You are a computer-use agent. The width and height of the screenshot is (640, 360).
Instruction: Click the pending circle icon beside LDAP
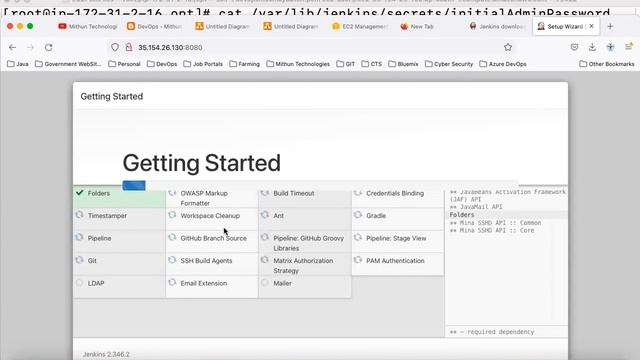tap(80, 282)
